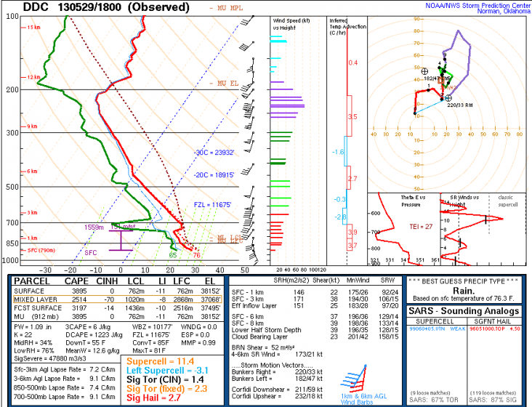
Task: Click the sounding title DDC 130529/1800 (Observed)
Action: 106,7
